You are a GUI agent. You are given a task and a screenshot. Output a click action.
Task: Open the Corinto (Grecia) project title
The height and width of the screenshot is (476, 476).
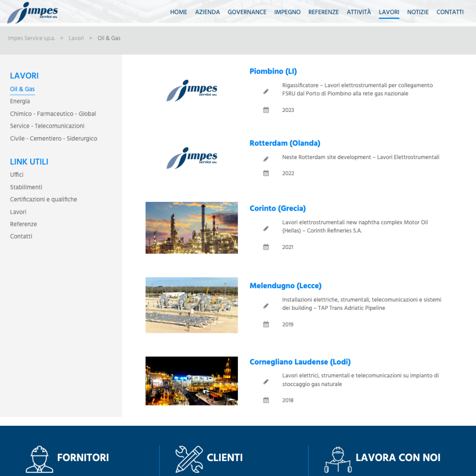tap(278, 208)
